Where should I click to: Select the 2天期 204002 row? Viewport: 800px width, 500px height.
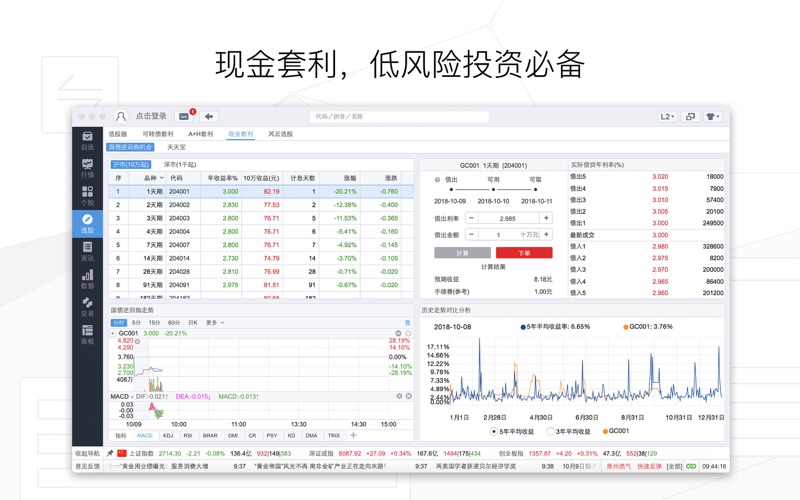(261, 205)
